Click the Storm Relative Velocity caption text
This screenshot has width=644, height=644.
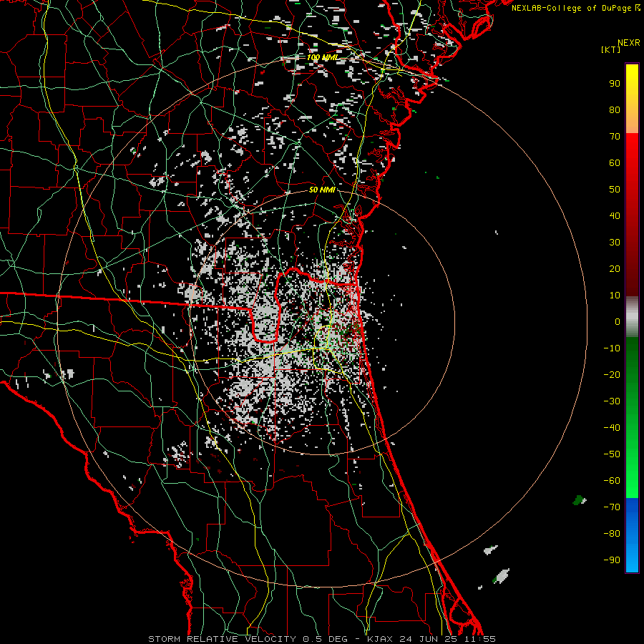click(222, 639)
